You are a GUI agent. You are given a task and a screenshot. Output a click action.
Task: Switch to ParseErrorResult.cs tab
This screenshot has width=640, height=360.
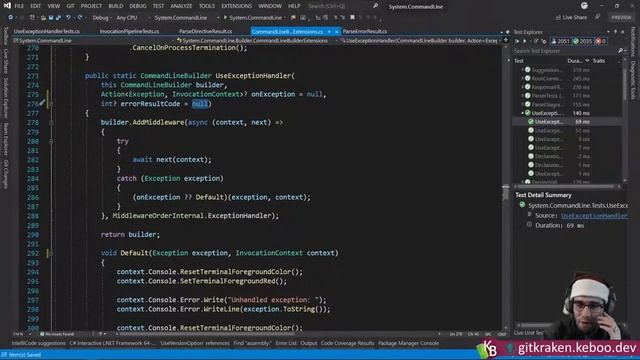pyautogui.click(x=365, y=31)
